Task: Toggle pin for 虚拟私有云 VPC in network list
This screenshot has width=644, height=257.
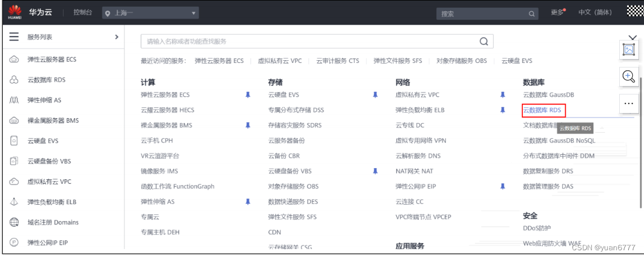Action: (503, 95)
